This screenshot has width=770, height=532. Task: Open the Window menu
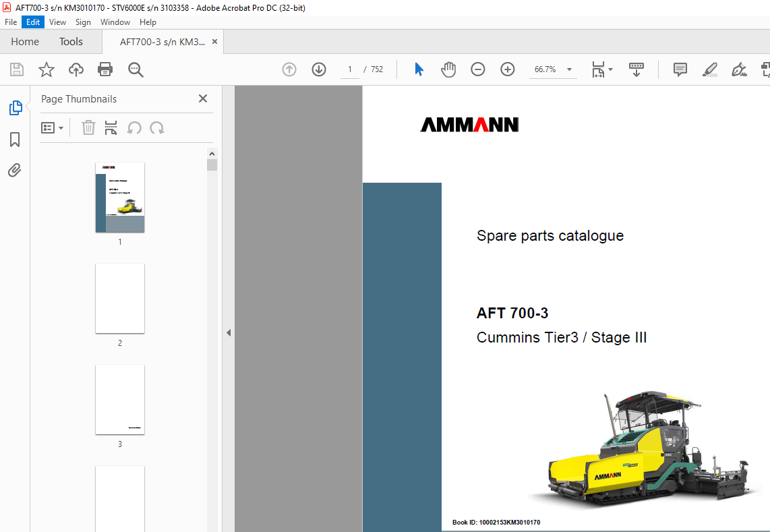click(x=115, y=22)
